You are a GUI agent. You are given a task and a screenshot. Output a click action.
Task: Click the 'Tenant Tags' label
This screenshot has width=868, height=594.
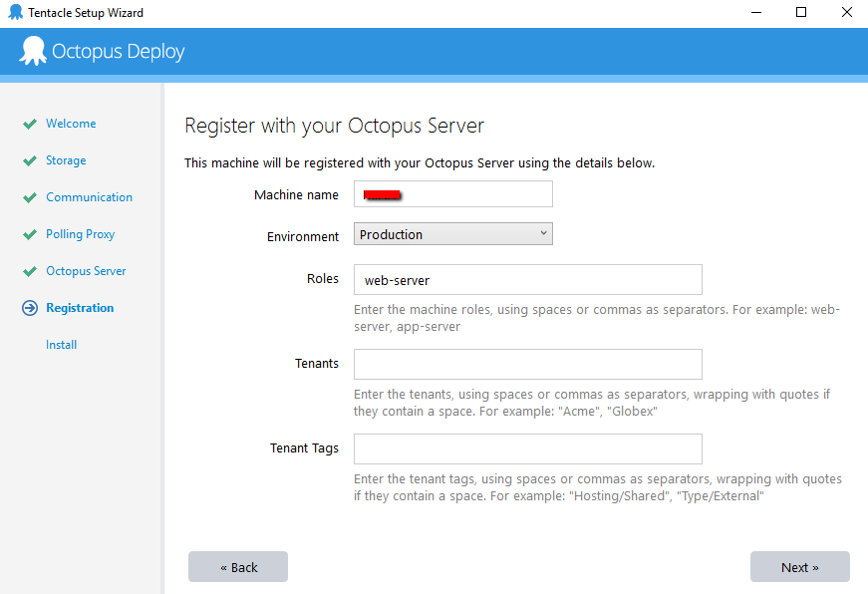coord(304,448)
